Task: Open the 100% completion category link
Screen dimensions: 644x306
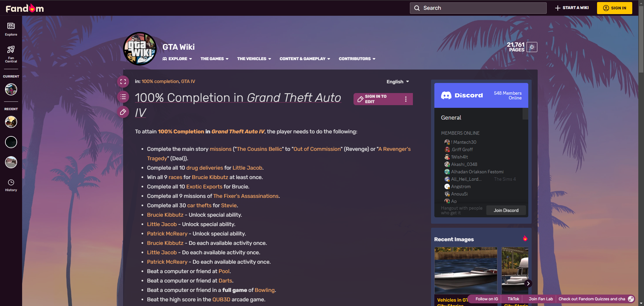Action: click(160, 81)
